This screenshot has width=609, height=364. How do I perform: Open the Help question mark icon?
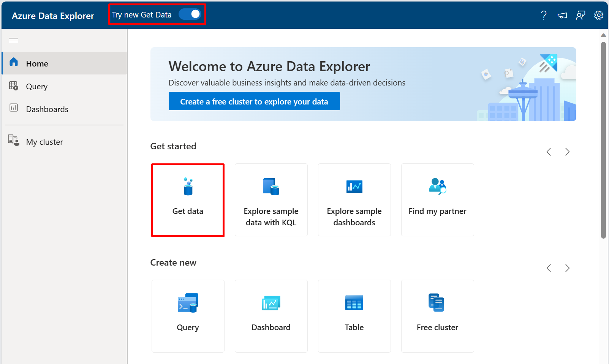(x=544, y=15)
